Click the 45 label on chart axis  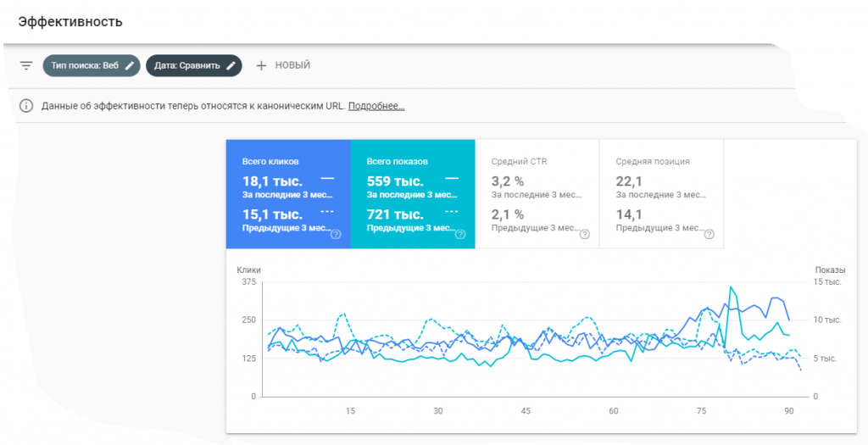[526, 411]
